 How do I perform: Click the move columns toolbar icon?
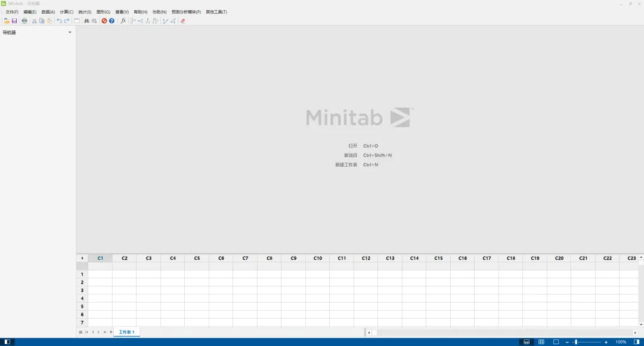(155, 21)
